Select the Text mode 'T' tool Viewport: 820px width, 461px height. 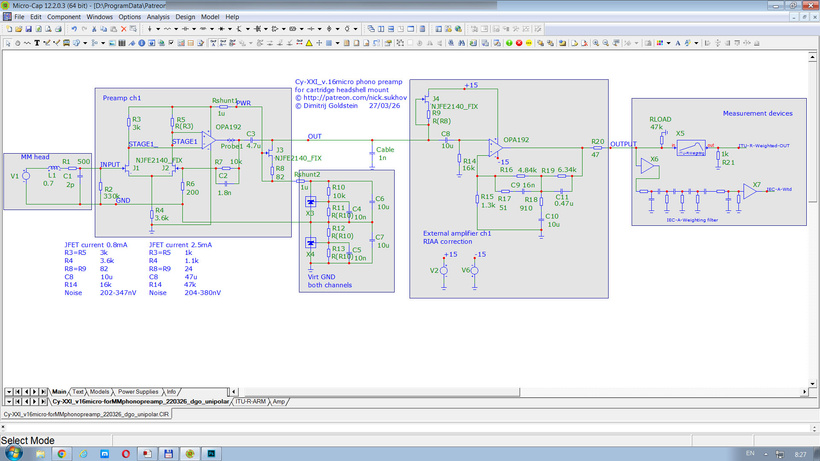37,43
